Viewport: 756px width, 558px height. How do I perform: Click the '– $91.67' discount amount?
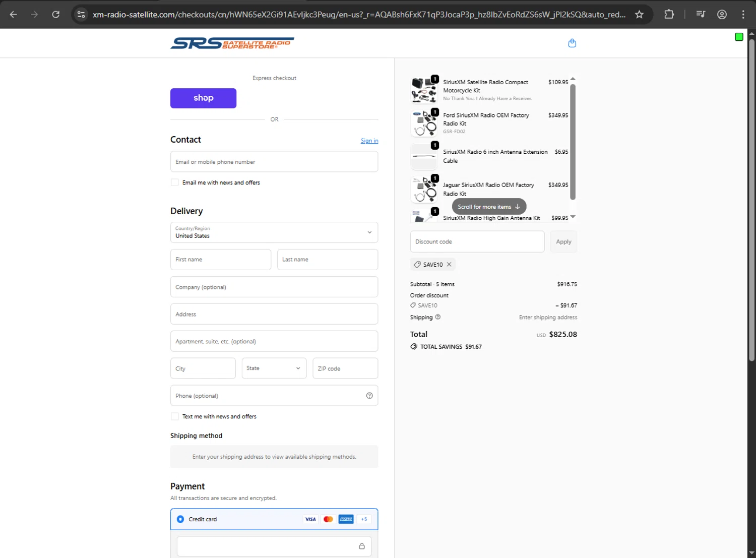566,305
